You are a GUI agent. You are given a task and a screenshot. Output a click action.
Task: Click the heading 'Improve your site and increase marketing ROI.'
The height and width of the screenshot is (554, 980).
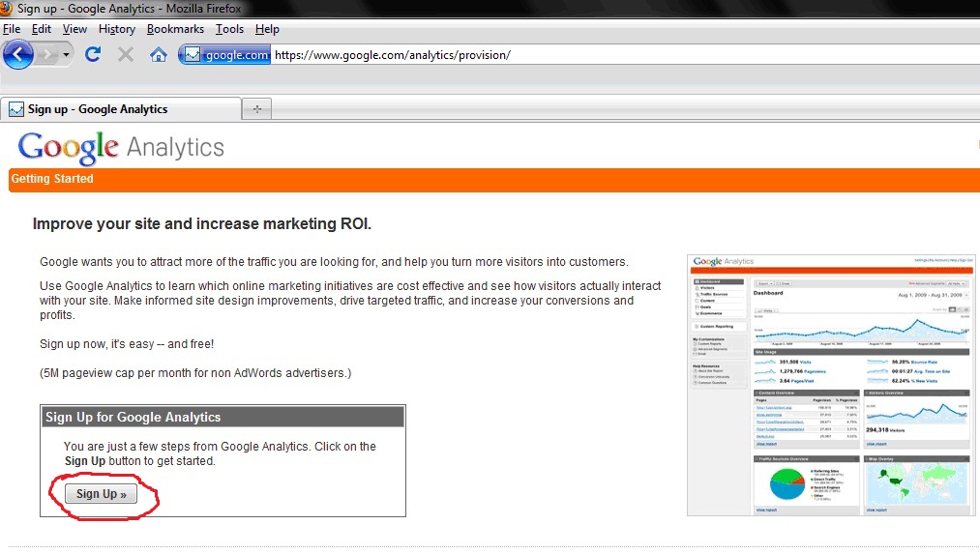pyautogui.click(x=202, y=223)
